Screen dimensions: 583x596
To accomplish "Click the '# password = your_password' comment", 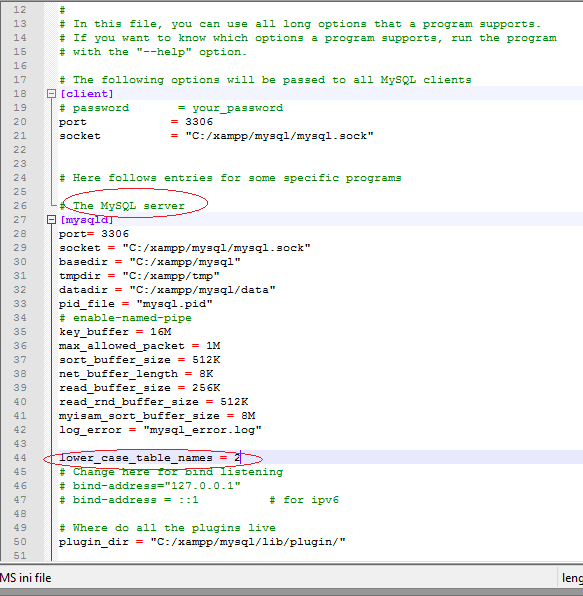I will 171,108.
